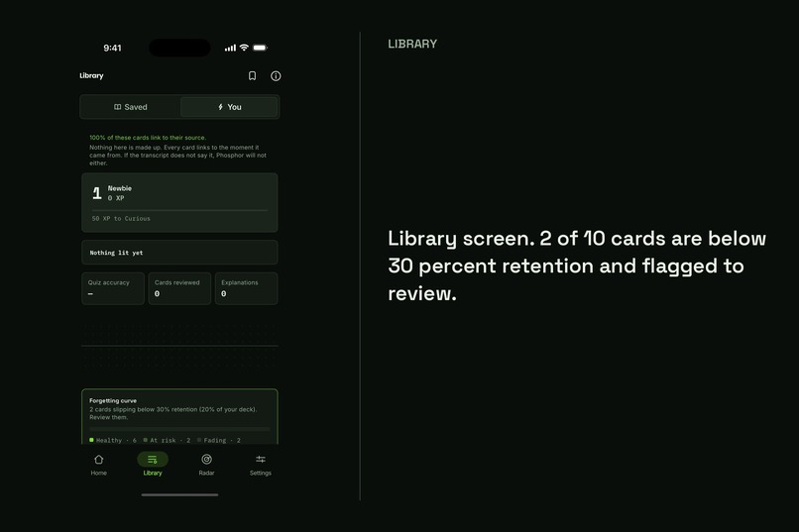Switch to the Saved tab

(x=131, y=107)
